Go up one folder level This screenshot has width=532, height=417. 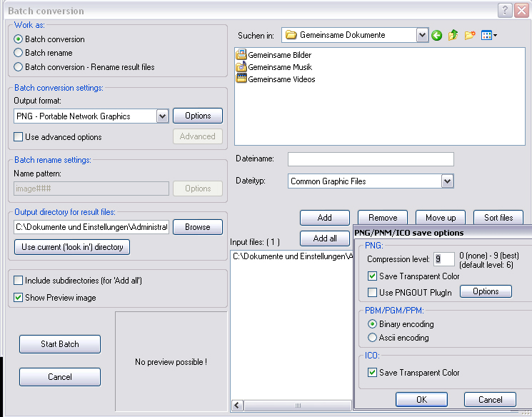(453, 35)
